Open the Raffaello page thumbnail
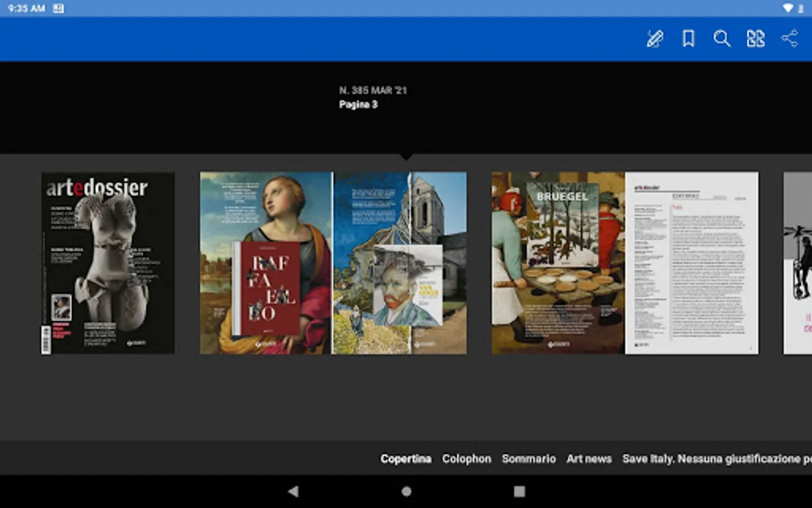812x508 pixels. tap(266, 263)
